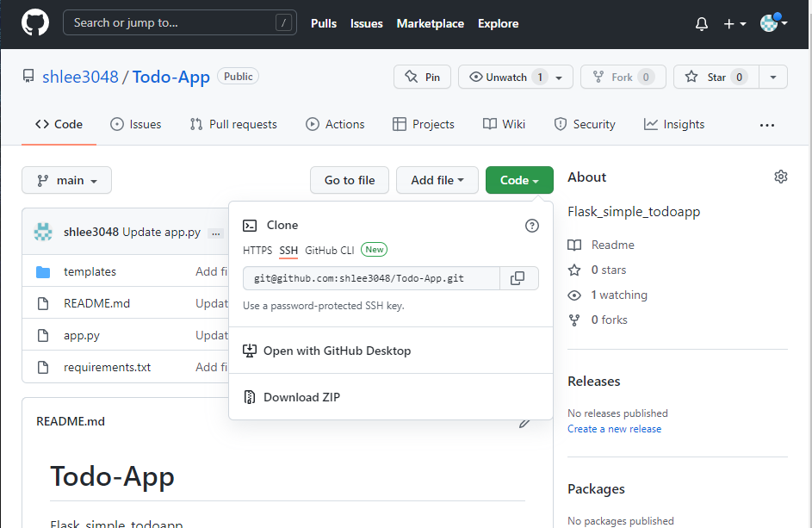
Task: Switch to the Issues repository tab
Action: tap(136, 124)
